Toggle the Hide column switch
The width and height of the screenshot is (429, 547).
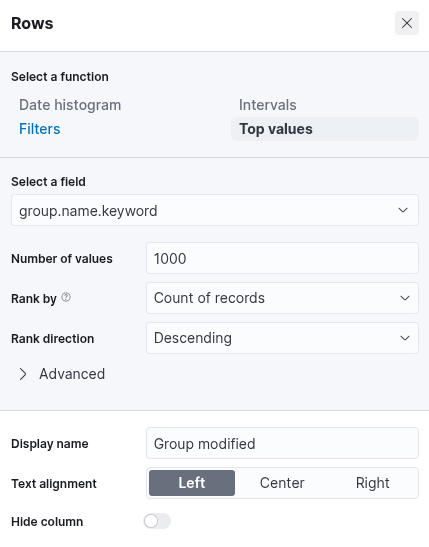coord(157,522)
